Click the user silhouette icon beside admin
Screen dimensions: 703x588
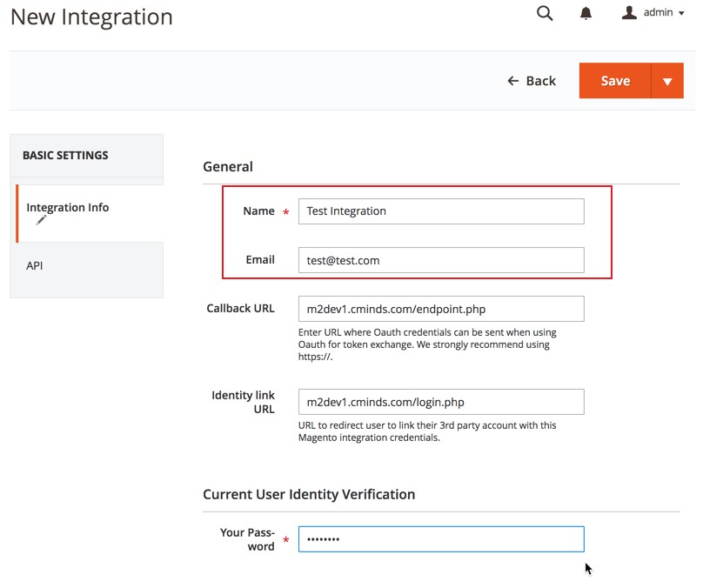coord(630,13)
